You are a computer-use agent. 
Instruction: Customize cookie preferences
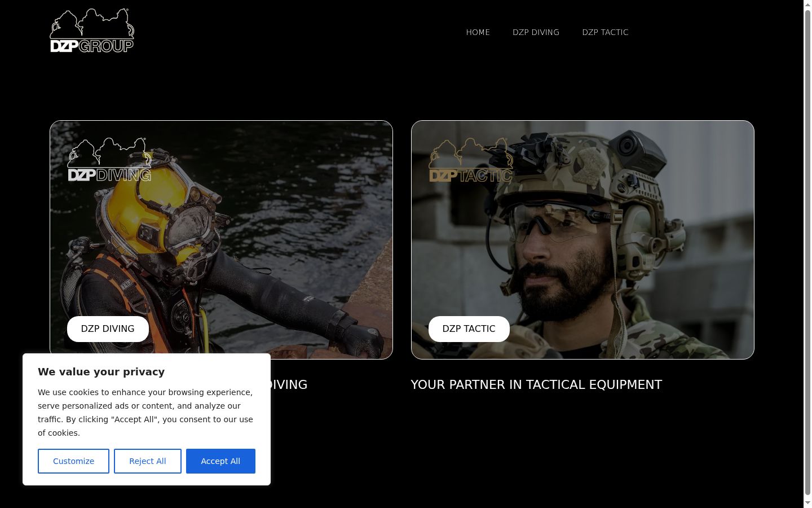click(73, 461)
